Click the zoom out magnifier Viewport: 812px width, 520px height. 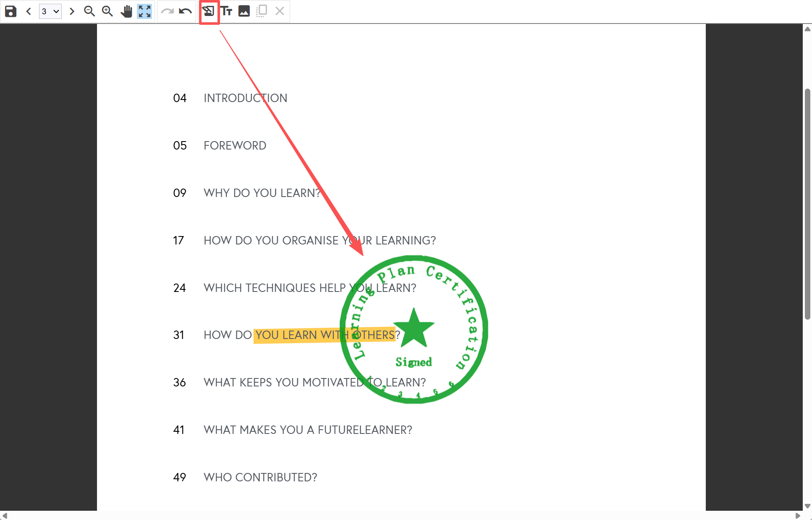[x=89, y=11]
